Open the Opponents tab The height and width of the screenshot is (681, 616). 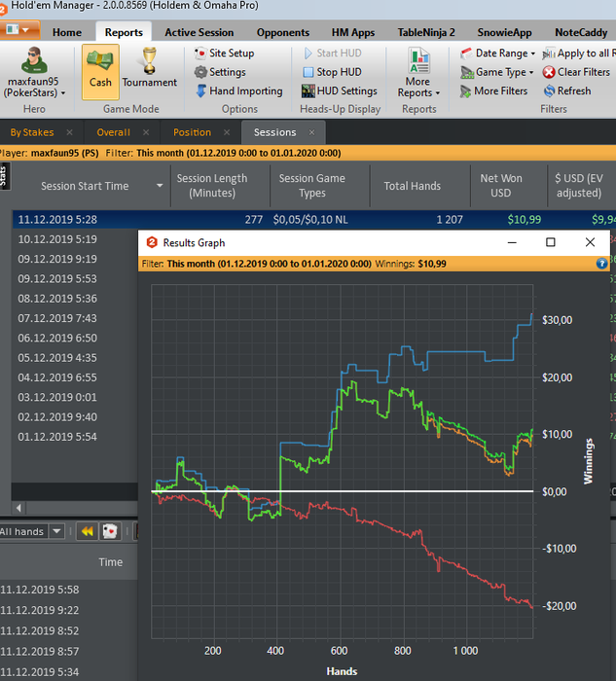tap(283, 32)
